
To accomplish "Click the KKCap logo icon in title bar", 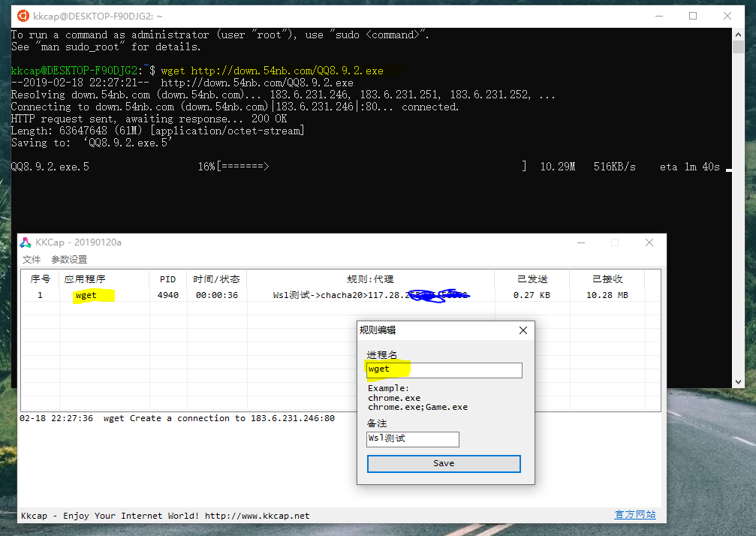I will pyautogui.click(x=26, y=242).
